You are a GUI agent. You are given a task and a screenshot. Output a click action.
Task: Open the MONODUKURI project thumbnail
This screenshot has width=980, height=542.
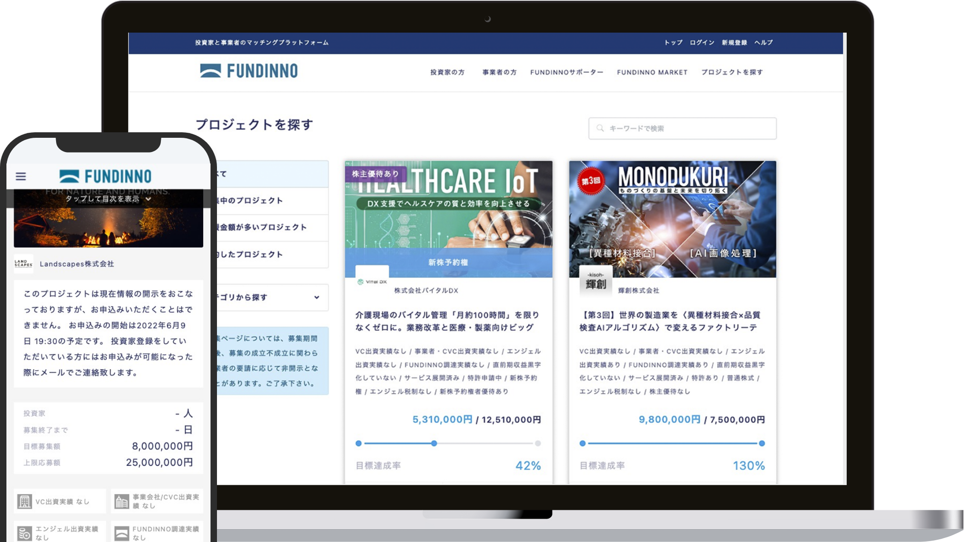(672, 219)
